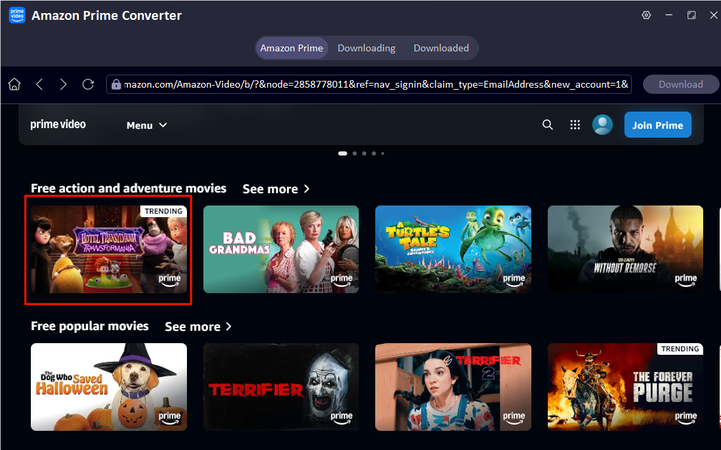Reload the page with refresh icon

tap(88, 84)
